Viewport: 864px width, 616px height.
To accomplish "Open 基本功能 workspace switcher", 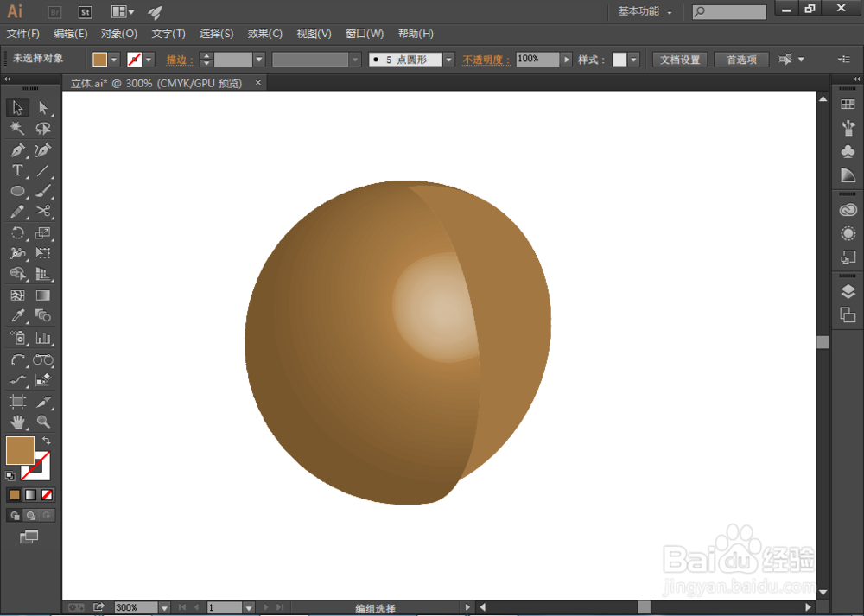I will pos(645,11).
